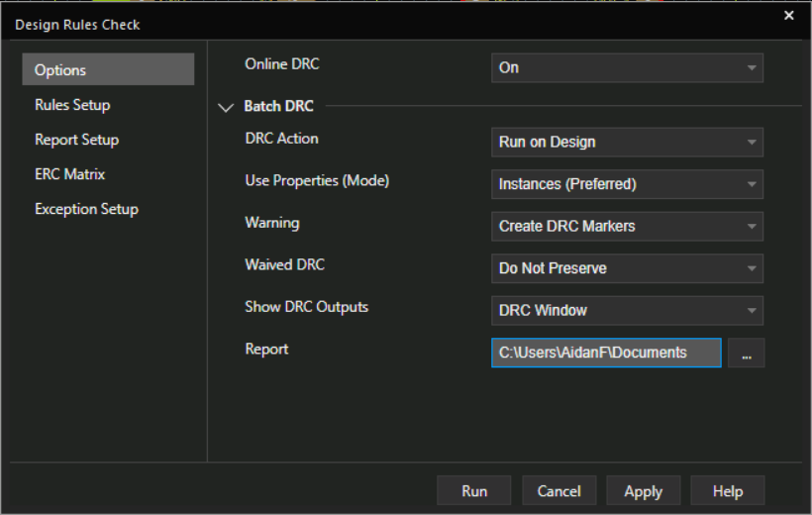812x515 pixels.
Task: Open the Waived DRC dropdown
Action: point(627,268)
